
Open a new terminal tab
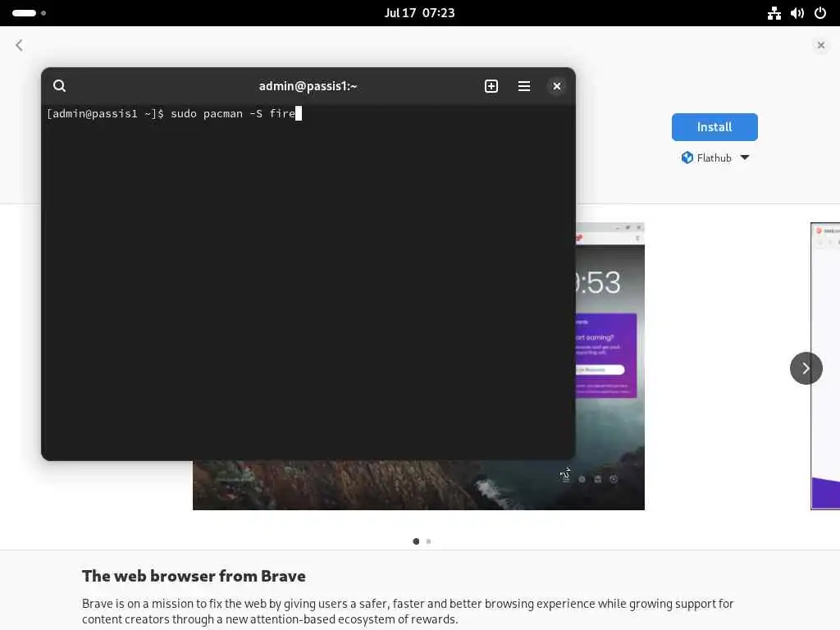[x=491, y=85]
